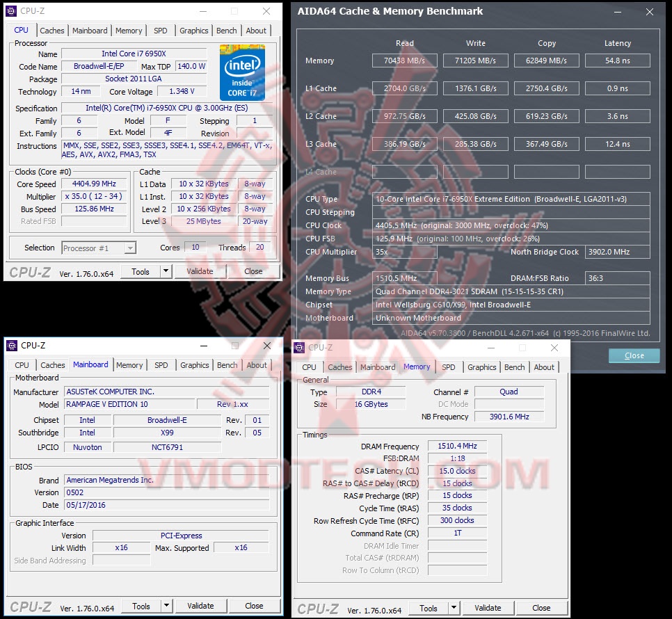Image resolution: width=672 pixels, height=619 pixels.
Task: Click the L3 Cache Copy value 367.49 GB/s
Action: tap(546, 144)
